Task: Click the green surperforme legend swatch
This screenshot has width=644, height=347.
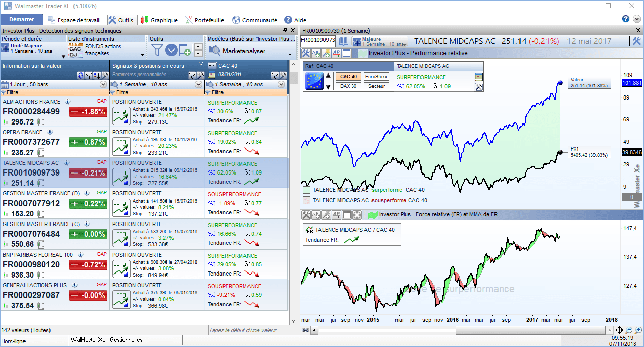Action: (x=306, y=190)
